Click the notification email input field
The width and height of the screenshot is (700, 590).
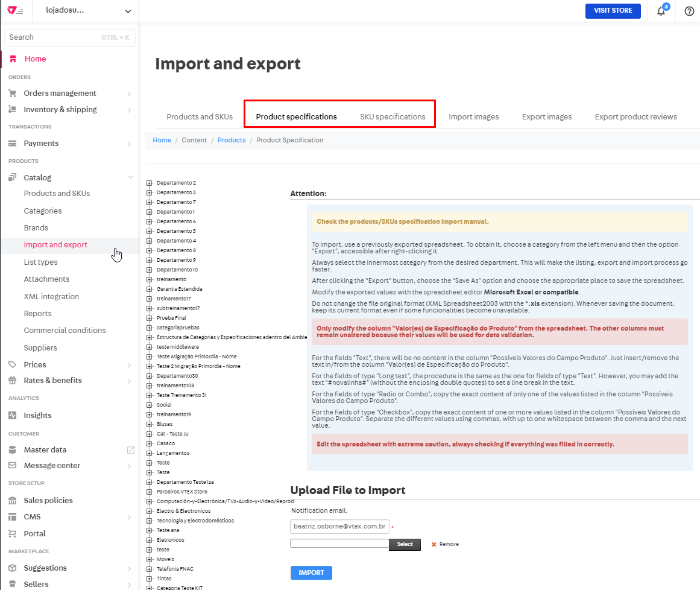pos(338,526)
